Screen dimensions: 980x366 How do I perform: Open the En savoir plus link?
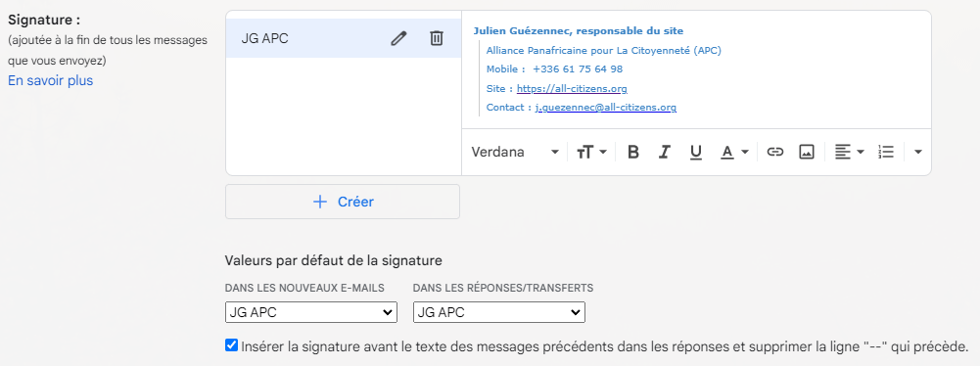[51, 80]
